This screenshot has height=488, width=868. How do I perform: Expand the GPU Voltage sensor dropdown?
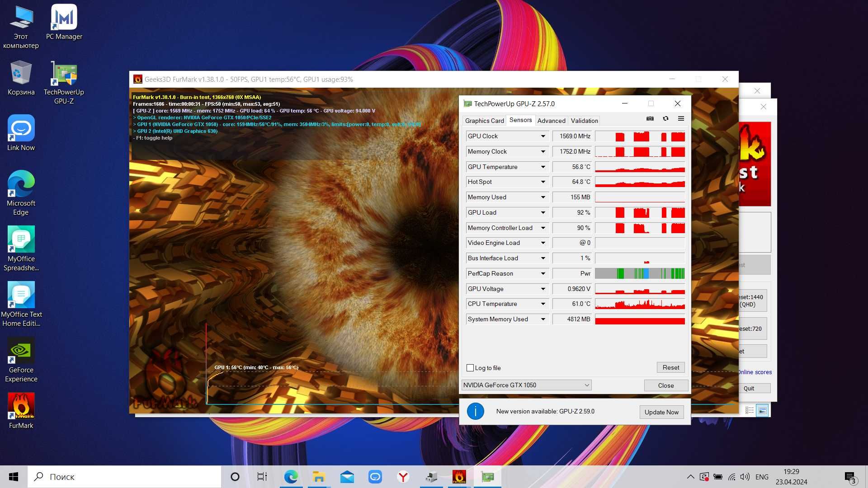tap(543, 289)
